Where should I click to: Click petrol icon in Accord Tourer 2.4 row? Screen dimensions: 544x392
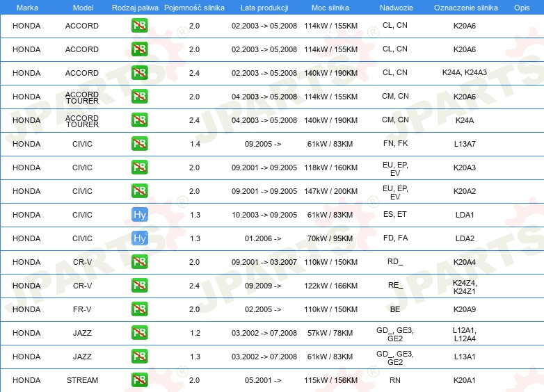tap(139, 120)
